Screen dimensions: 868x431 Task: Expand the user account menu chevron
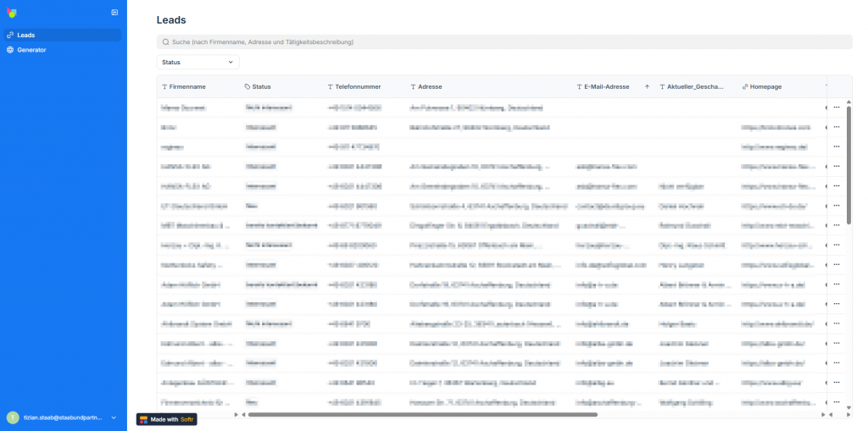click(114, 417)
